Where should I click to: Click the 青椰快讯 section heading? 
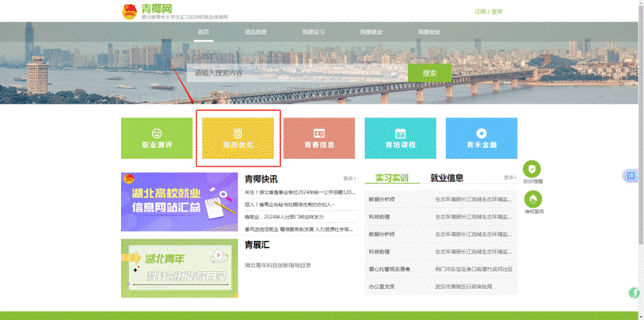[261, 179]
